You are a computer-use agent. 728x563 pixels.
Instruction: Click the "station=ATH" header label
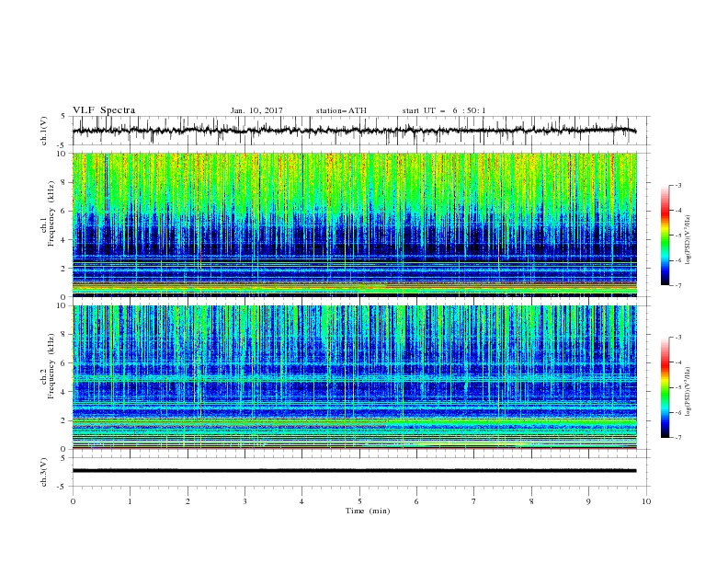coord(341,110)
